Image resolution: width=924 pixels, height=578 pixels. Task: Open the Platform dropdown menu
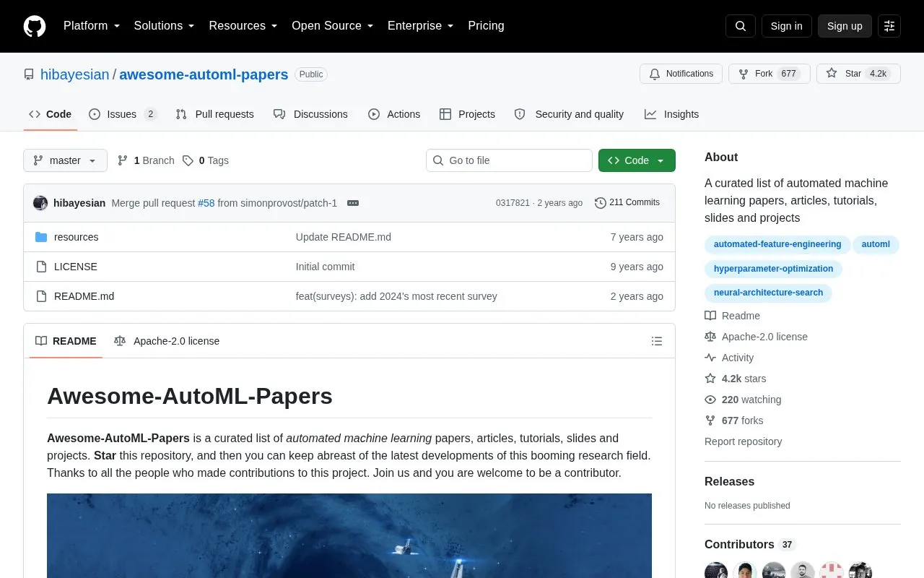(92, 26)
